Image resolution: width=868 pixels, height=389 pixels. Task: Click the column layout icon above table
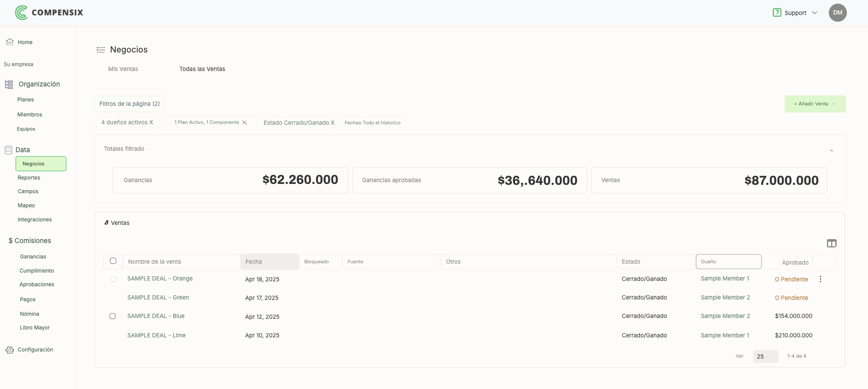[831, 243]
